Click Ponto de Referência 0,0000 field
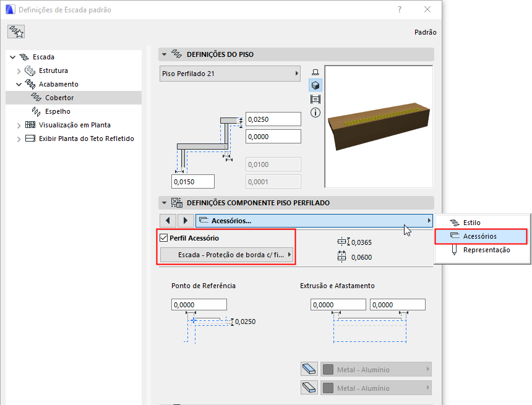This screenshot has width=532, height=405. pyautogui.click(x=199, y=305)
